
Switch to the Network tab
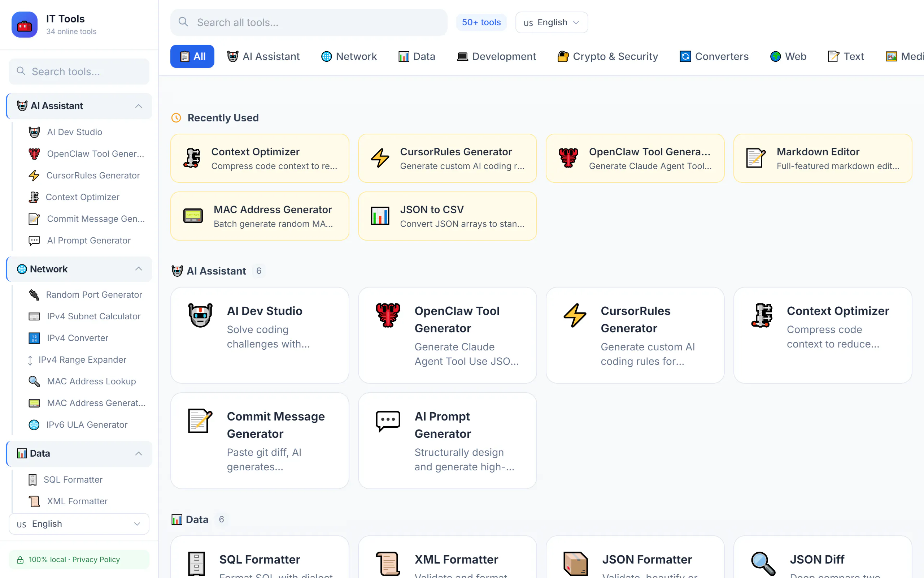click(349, 57)
